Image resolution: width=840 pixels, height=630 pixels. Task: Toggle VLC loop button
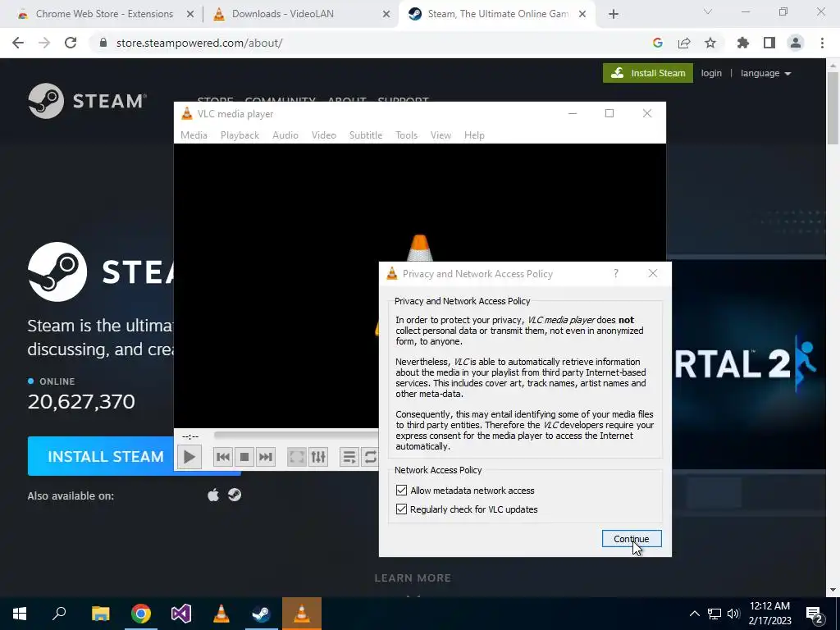pos(370,457)
